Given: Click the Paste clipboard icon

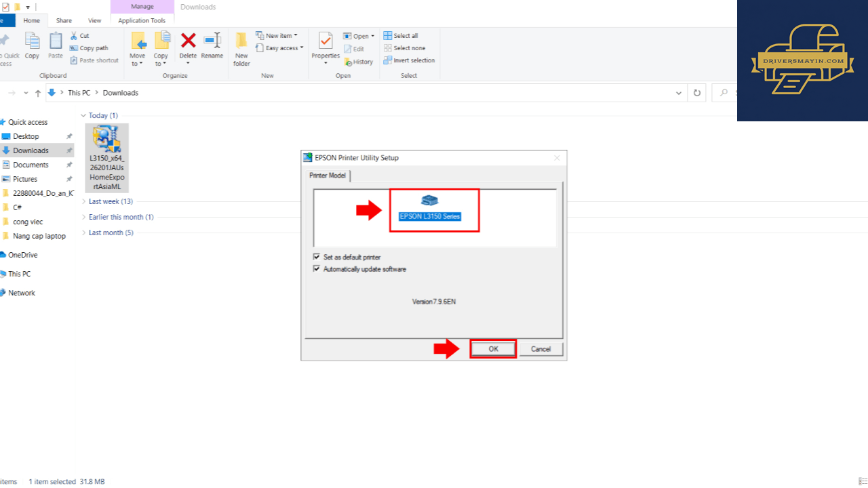Looking at the screenshot, I should 56,41.
